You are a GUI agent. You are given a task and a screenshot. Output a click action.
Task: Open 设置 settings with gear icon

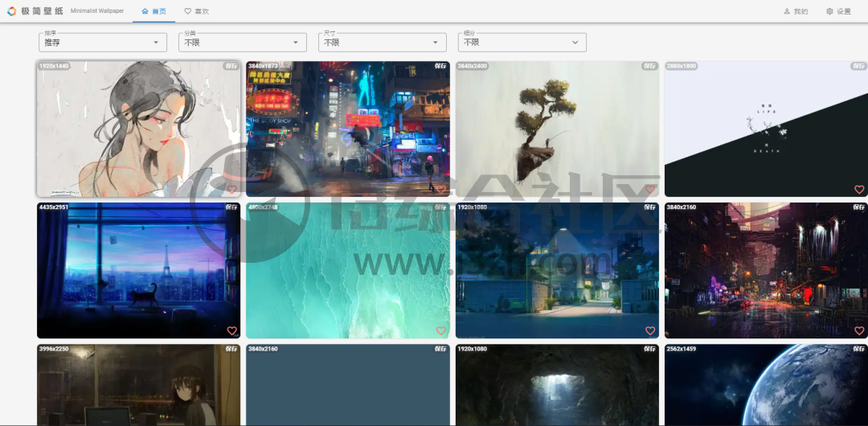[838, 11]
